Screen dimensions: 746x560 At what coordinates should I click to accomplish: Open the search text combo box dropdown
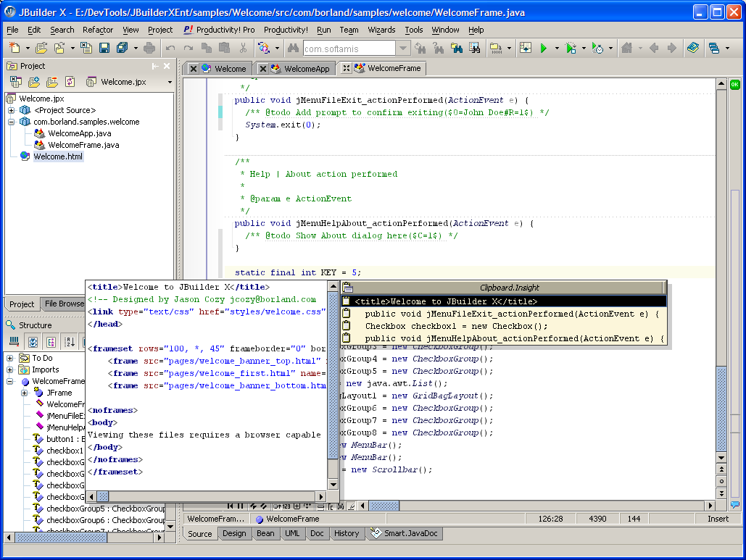coord(403,49)
